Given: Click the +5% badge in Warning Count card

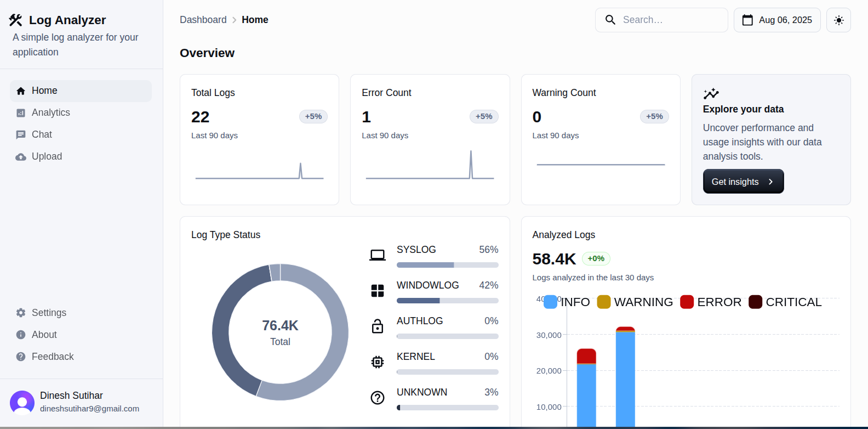Looking at the screenshot, I should tap(654, 116).
